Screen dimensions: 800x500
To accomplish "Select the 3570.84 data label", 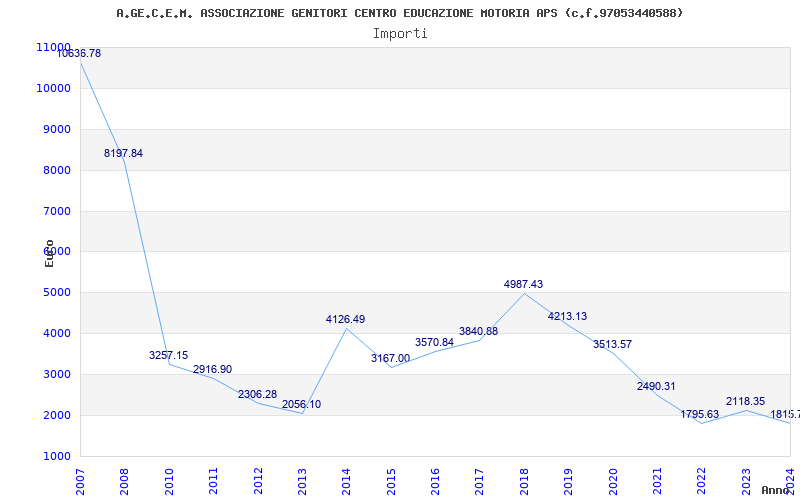I will [x=434, y=342].
